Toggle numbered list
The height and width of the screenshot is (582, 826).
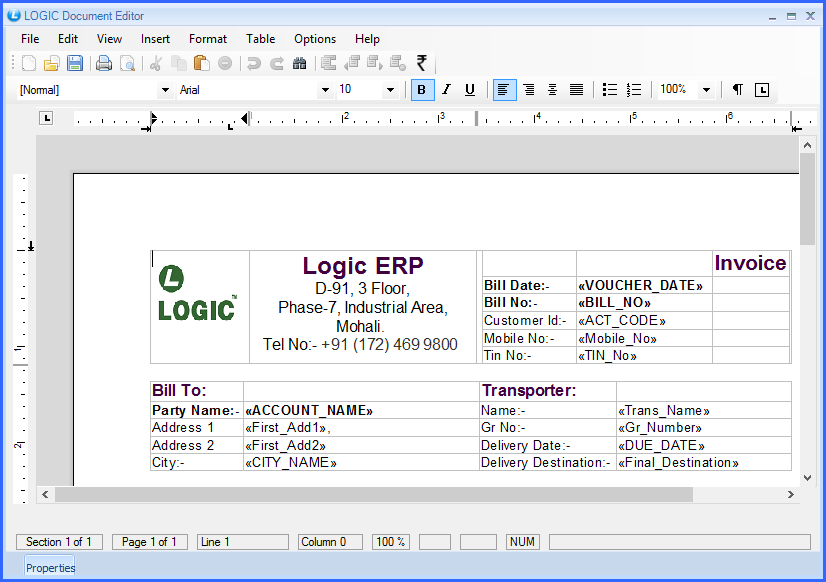634,90
